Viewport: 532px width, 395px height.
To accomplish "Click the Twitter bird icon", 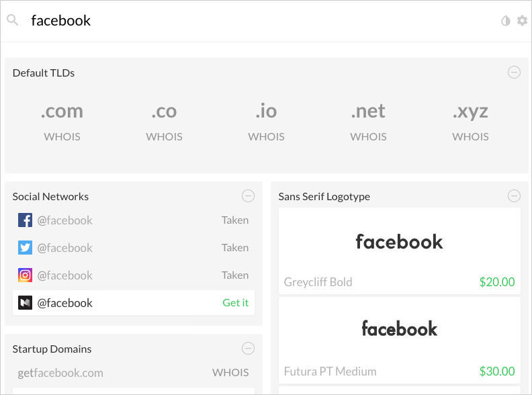I will pyautogui.click(x=25, y=248).
